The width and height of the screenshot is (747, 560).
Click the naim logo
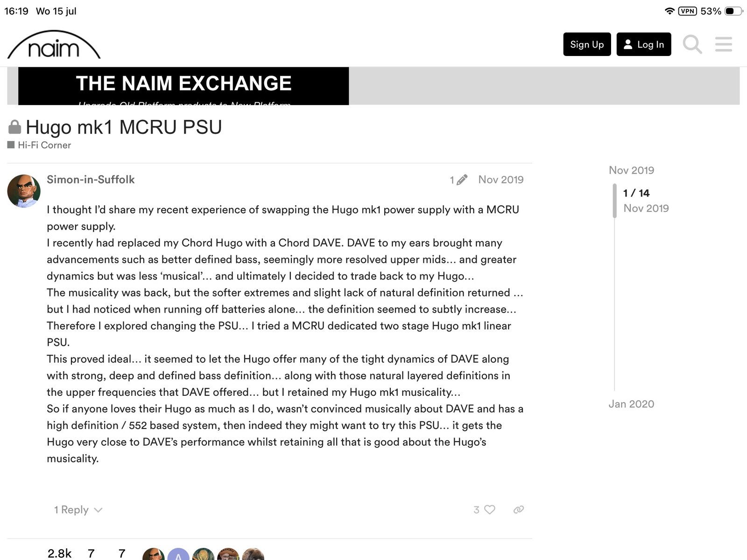pos(54,45)
